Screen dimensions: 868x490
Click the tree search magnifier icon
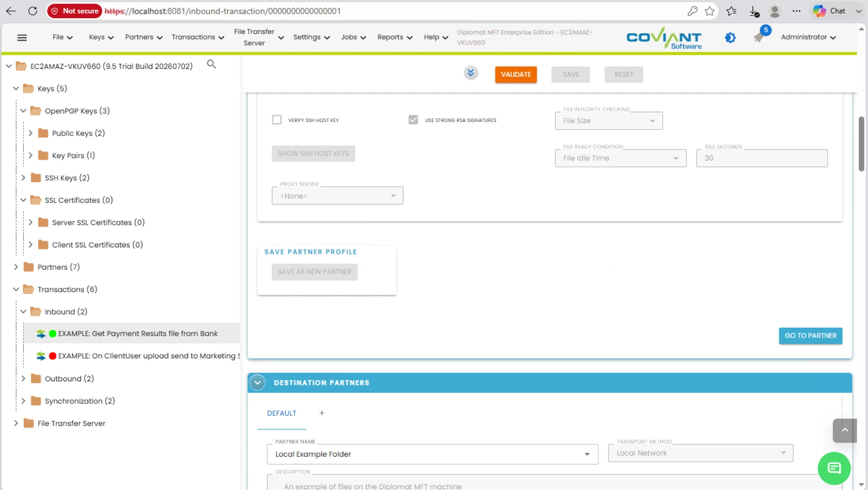tap(211, 64)
